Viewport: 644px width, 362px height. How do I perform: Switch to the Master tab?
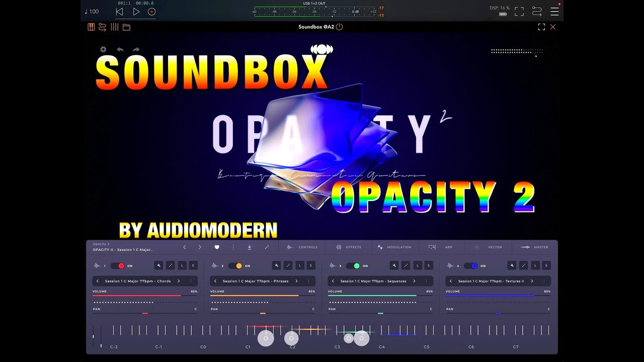pos(535,247)
